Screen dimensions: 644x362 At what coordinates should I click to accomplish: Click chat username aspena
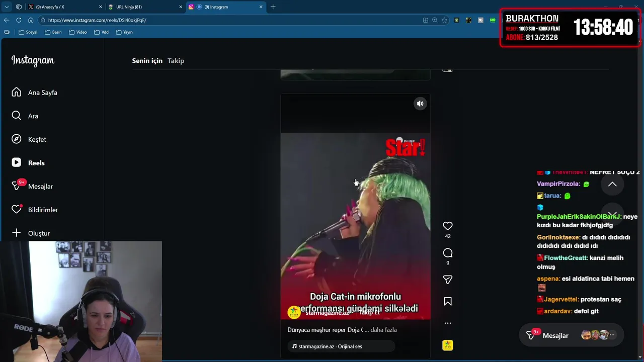[x=548, y=279]
